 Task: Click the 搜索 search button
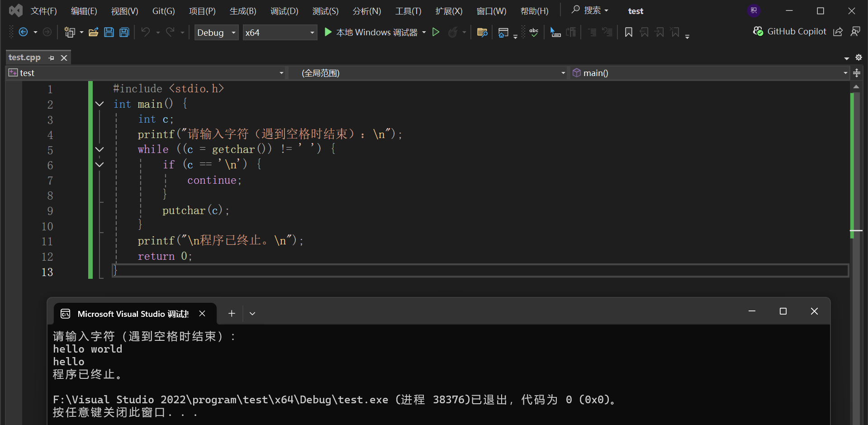[590, 10]
